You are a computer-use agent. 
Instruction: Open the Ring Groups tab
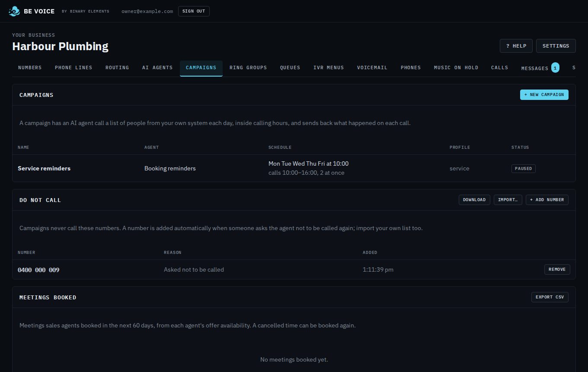tap(248, 68)
